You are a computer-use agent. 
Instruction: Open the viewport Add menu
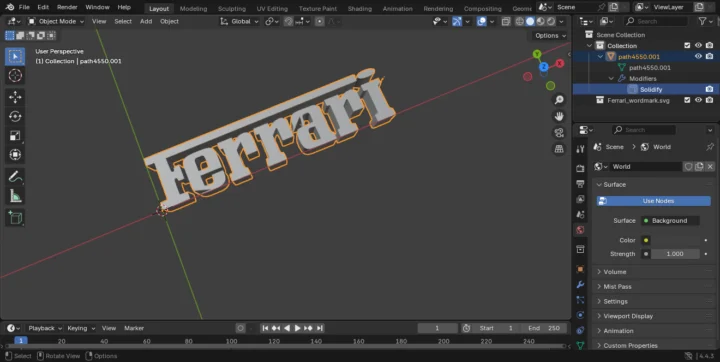click(x=146, y=22)
